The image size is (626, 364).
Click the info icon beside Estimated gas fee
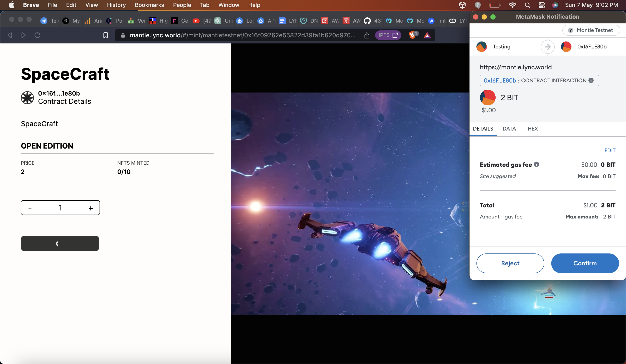[537, 164]
